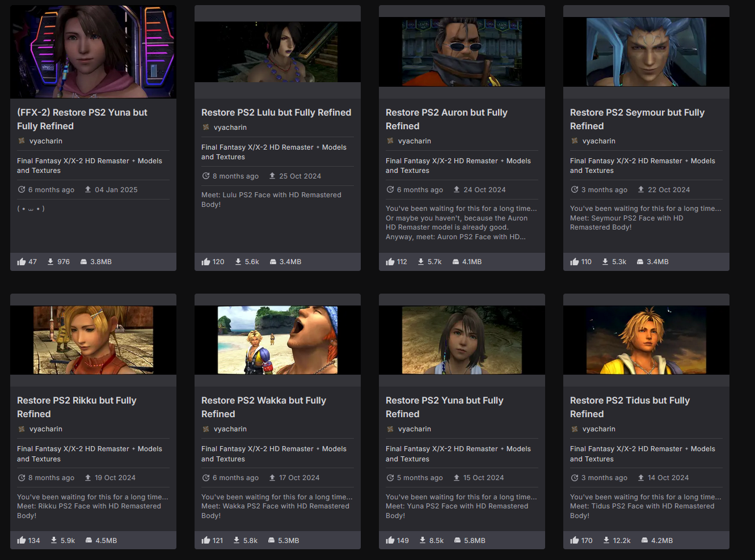Click the upload icon beside 17 Oct 2024
755x560 pixels.
tap(272, 478)
